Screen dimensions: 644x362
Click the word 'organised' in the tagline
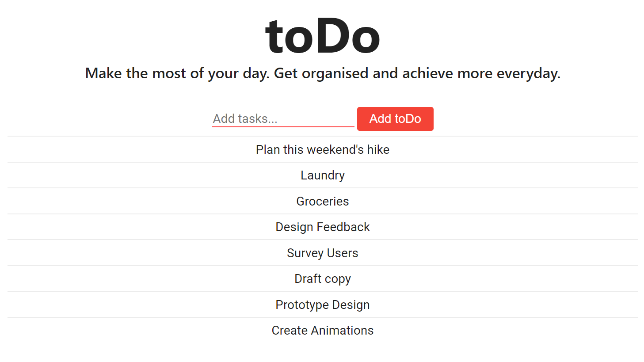(x=335, y=73)
